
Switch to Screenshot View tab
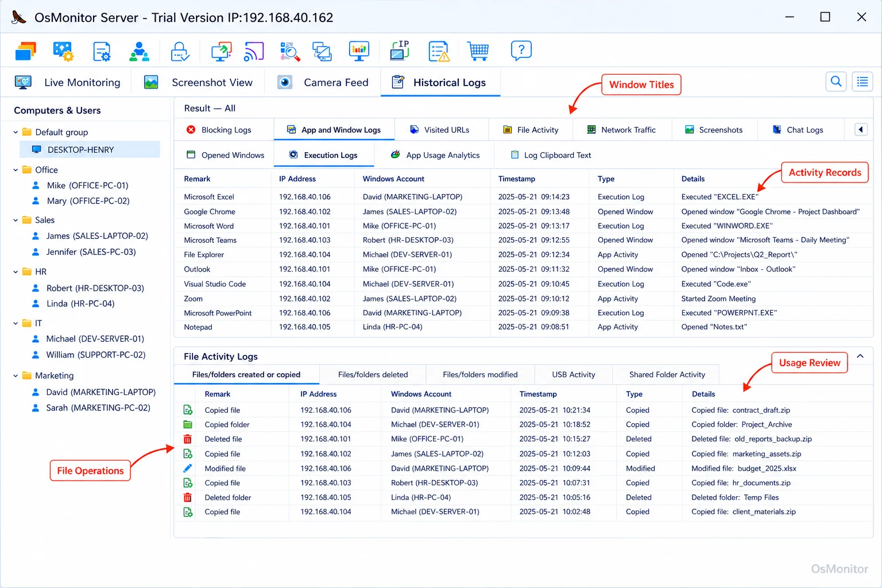[x=198, y=83]
